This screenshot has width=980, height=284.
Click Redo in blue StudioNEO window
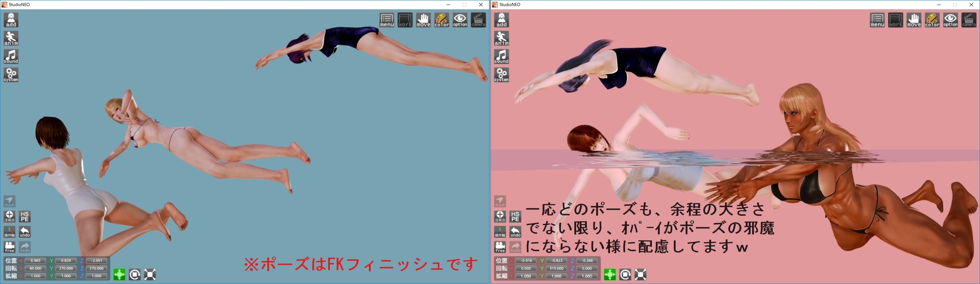(x=25, y=247)
